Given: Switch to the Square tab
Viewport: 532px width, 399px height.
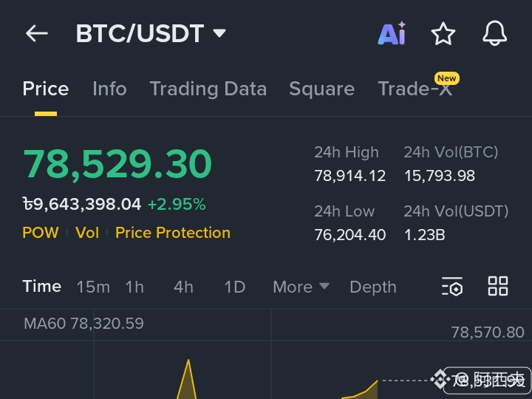Looking at the screenshot, I should coord(321,89).
